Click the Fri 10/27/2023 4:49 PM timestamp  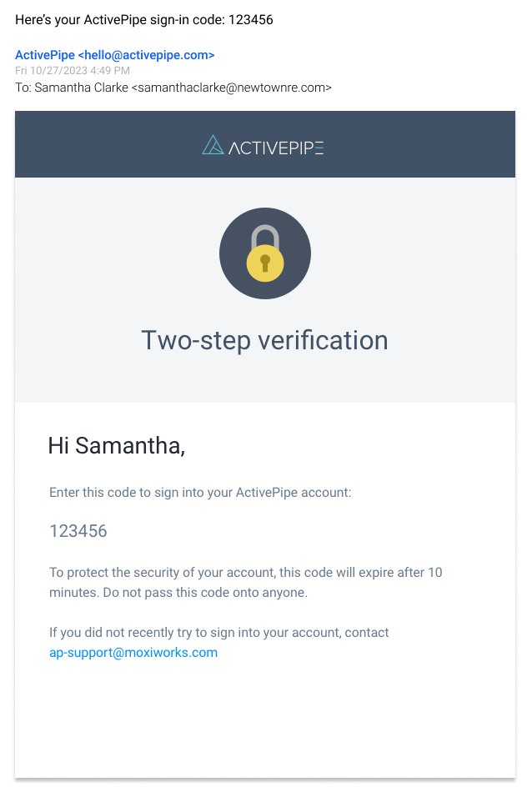tap(73, 70)
